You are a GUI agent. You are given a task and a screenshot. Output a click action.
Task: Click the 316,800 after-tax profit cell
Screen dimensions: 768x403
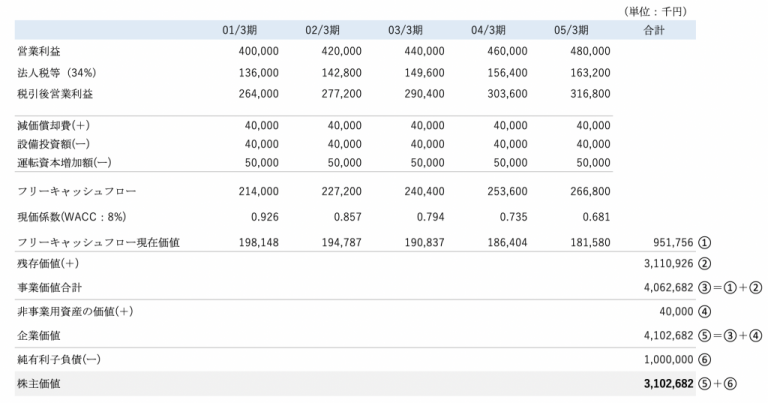[590, 94]
